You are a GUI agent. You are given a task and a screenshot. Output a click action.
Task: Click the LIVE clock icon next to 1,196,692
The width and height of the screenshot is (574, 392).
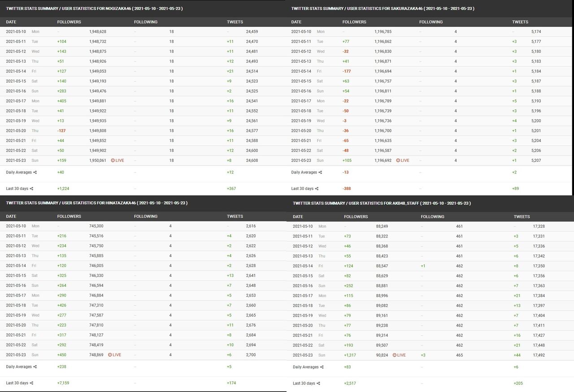398,160
